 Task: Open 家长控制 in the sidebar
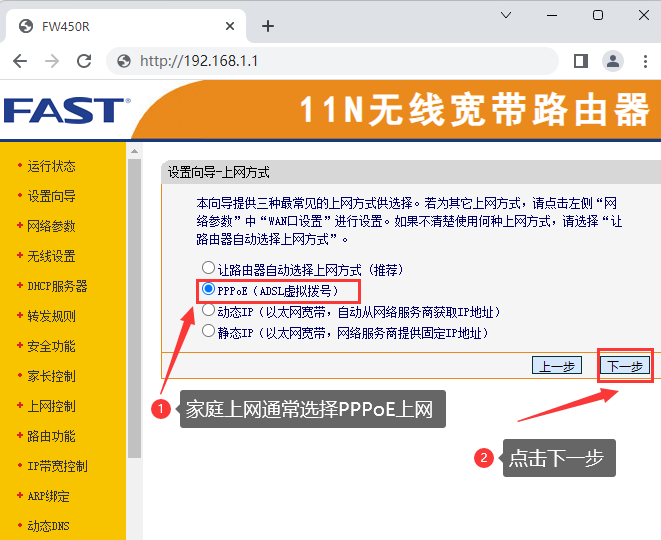pos(51,376)
